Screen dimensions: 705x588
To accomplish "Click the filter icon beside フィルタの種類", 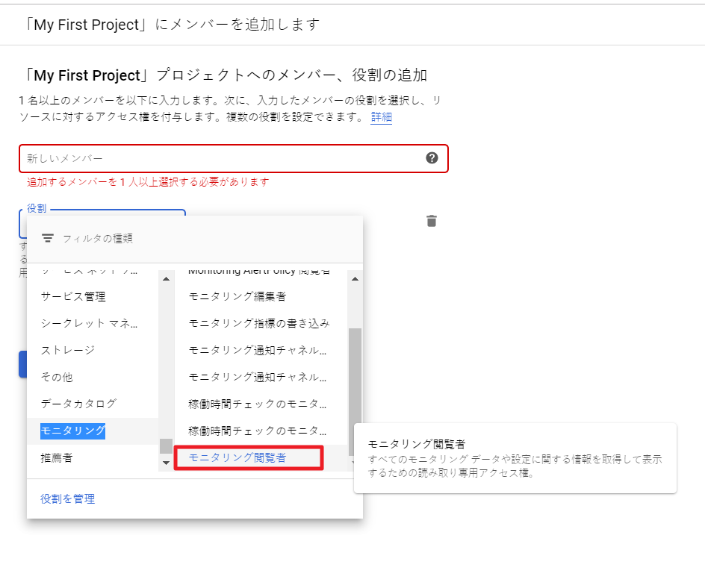I will (x=48, y=238).
